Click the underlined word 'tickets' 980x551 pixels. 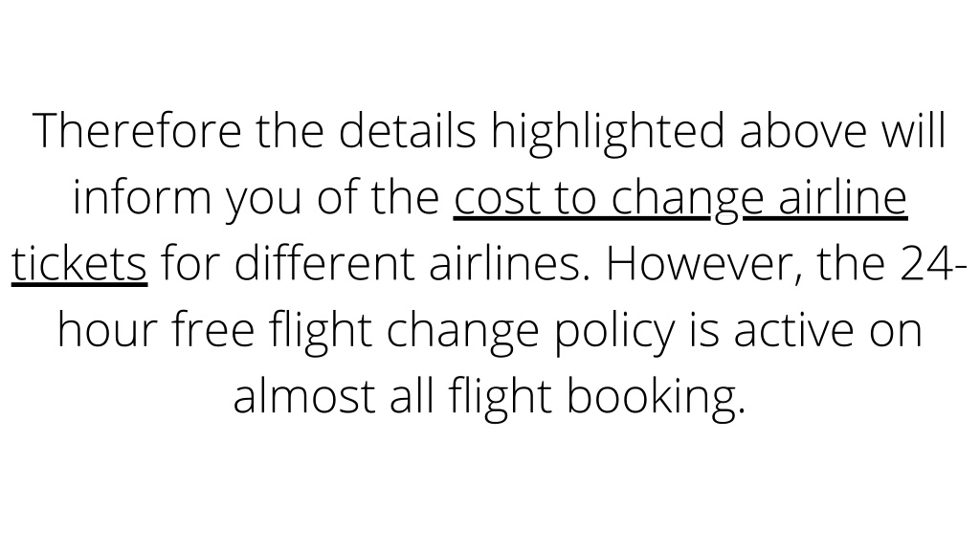tap(79, 264)
